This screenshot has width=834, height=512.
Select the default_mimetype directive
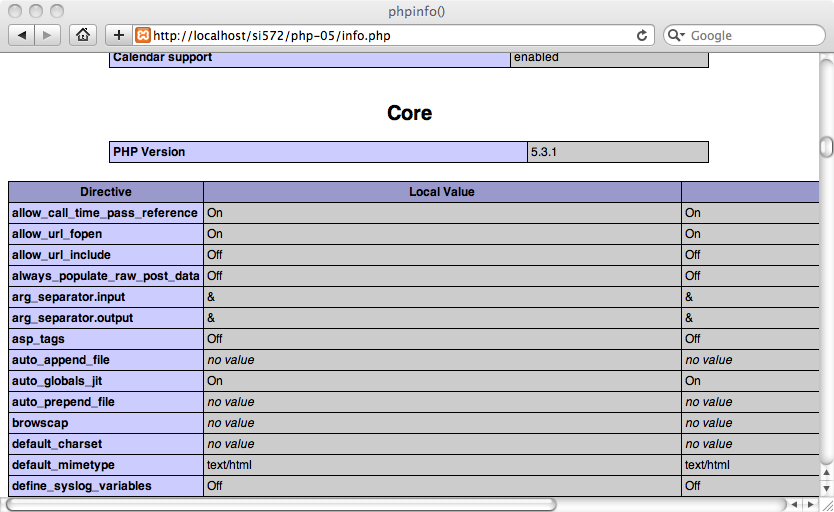(x=106, y=465)
